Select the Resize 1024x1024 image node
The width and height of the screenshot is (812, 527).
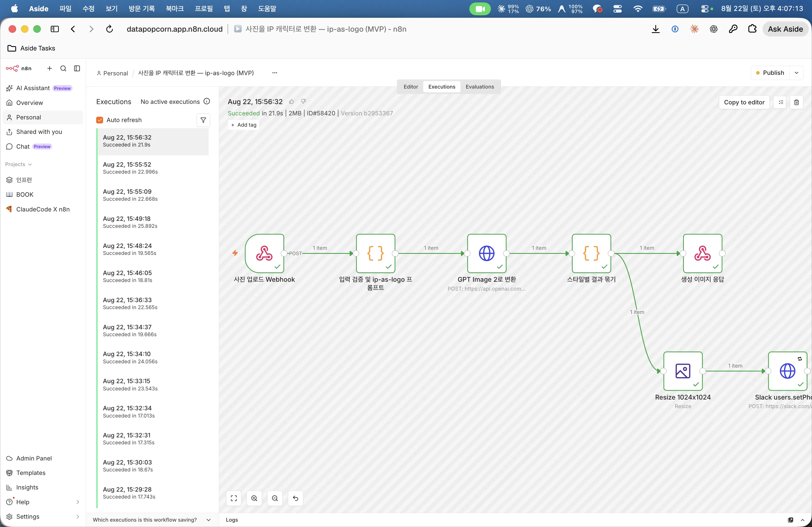tap(683, 371)
